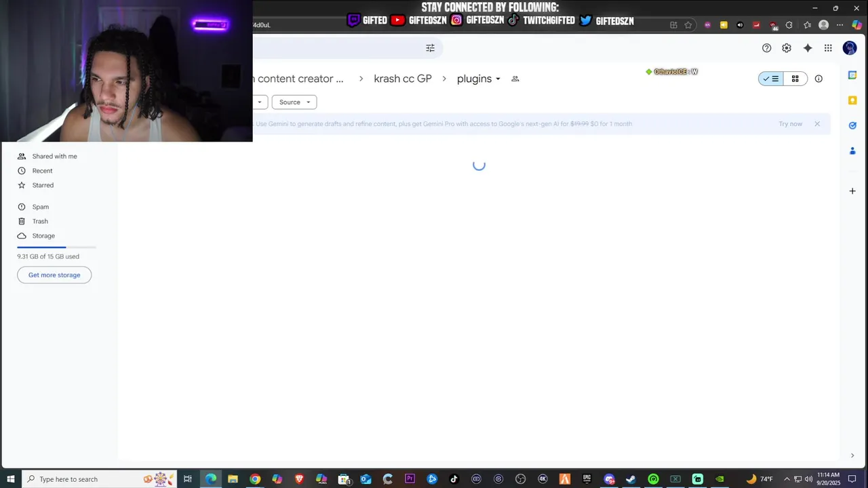Click Get more storage button
The width and height of the screenshot is (868, 488).
point(54,275)
